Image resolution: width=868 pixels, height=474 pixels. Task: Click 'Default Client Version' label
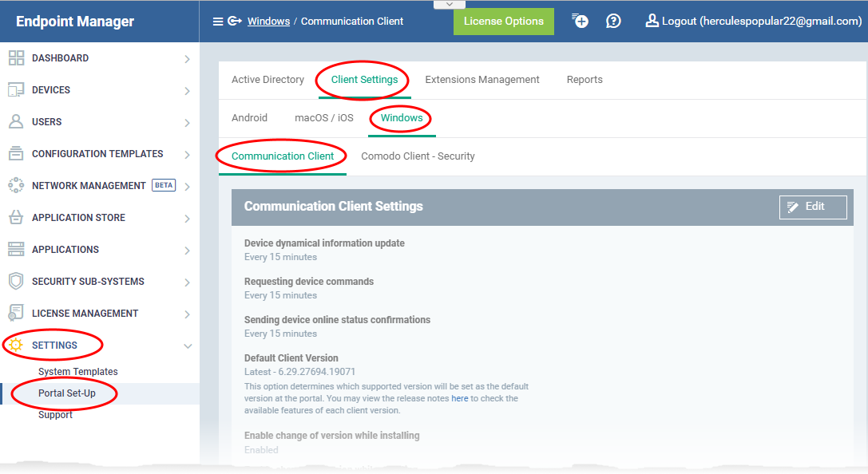291,357
